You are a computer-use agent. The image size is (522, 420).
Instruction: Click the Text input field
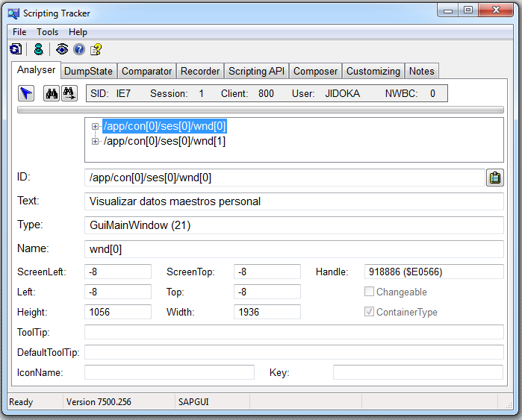[294, 201]
